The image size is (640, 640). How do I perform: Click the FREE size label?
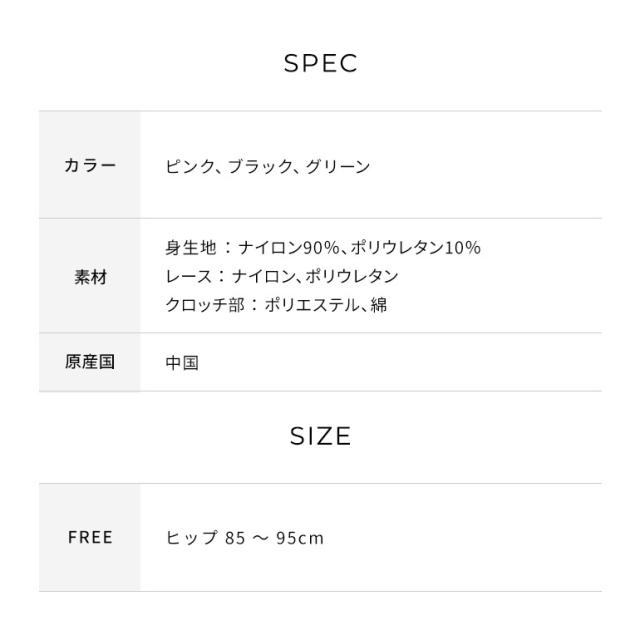point(90,538)
